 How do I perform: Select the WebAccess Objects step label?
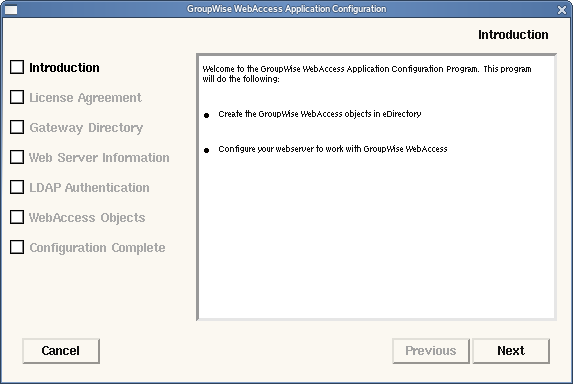(x=87, y=218)
